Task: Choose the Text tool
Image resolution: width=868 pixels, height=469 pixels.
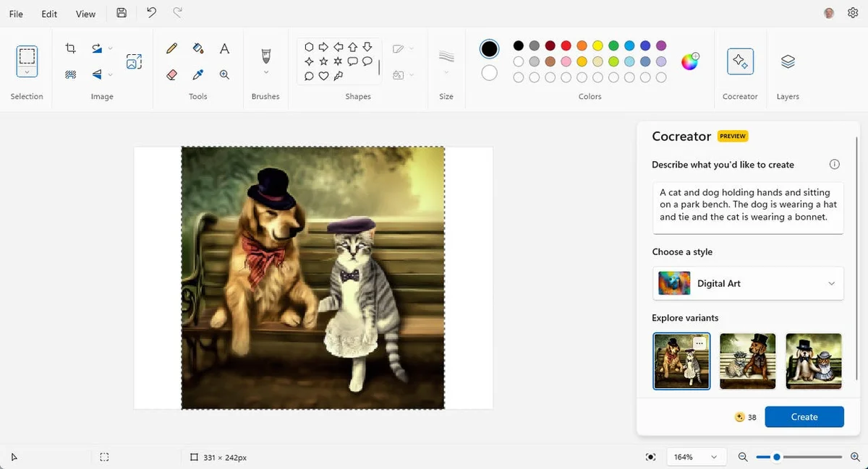Action: coord(225,48)
